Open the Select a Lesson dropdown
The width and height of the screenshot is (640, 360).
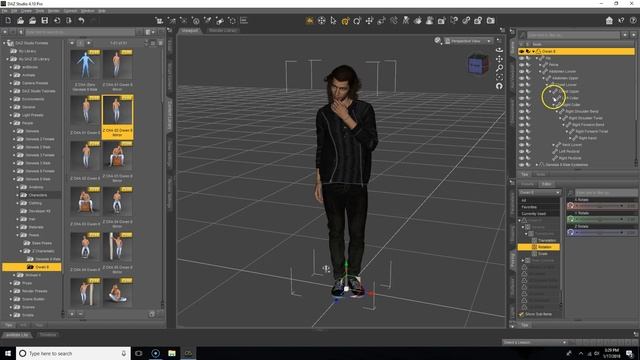[x=535, y=342]
